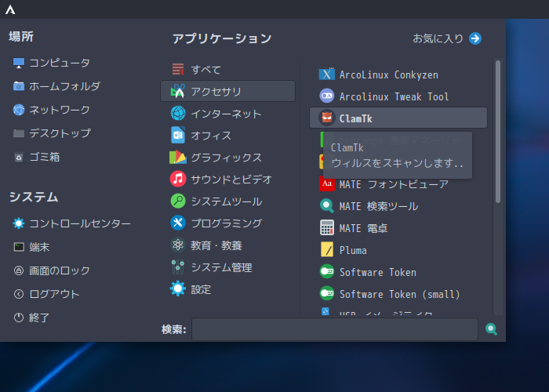Open the オフィス category
This screenshot has height=392, width=549.
[227, 135]
